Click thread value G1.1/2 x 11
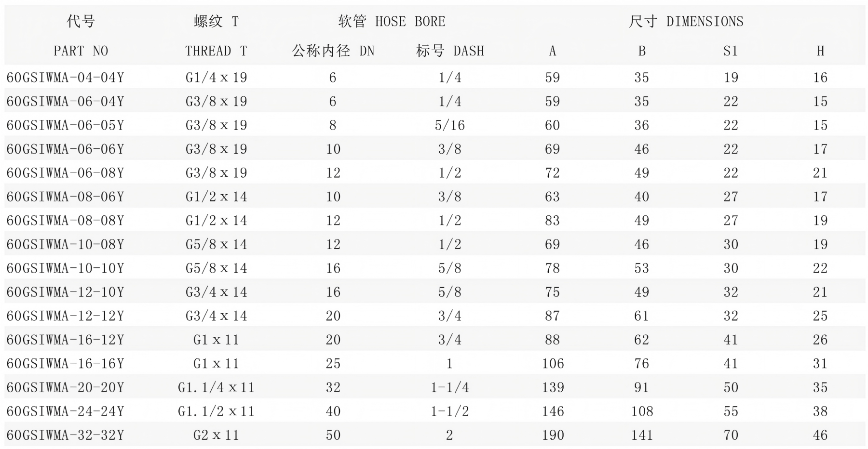Image resolution: width=868 pixels, height=449 pixels. click(216, 411)
